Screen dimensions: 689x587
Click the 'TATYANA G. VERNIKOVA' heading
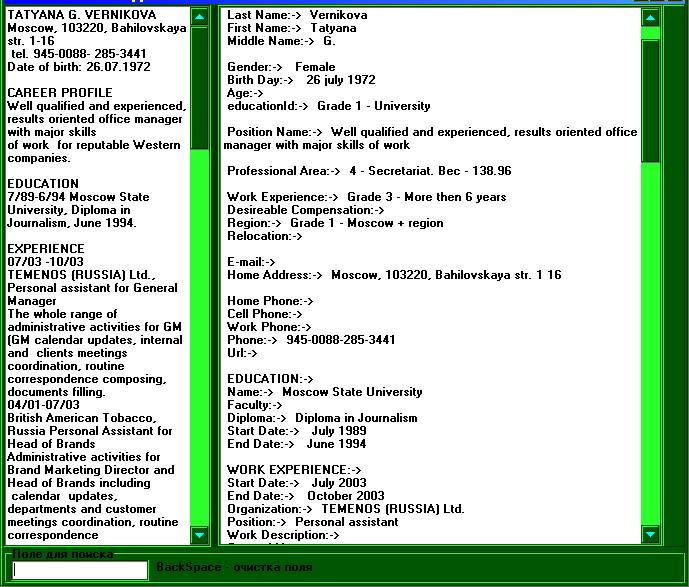coord(82,15)
